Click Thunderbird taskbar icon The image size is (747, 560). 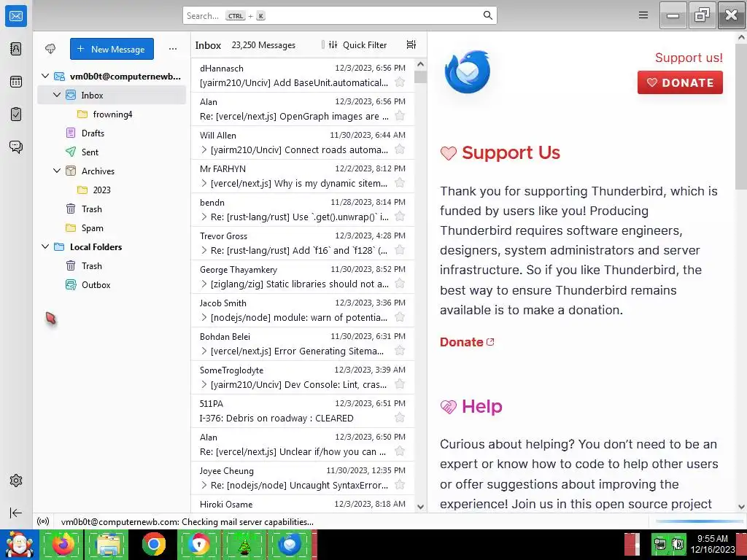coord(290,544)
